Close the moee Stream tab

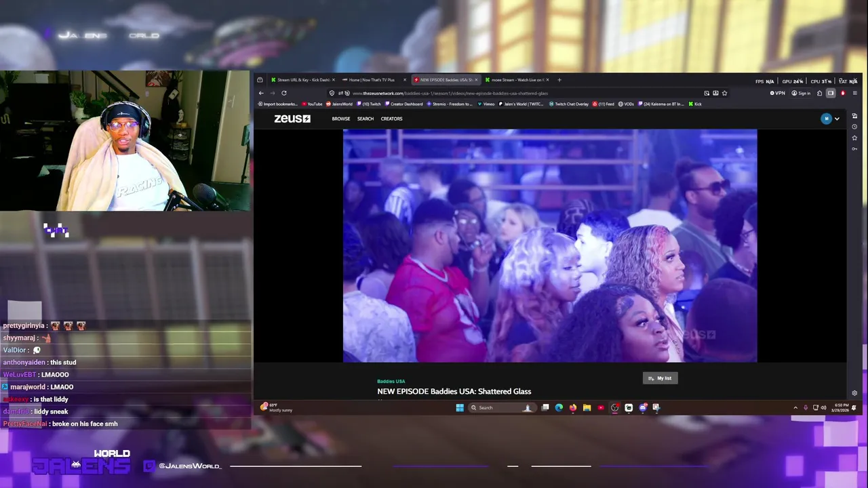click(547, 80)
